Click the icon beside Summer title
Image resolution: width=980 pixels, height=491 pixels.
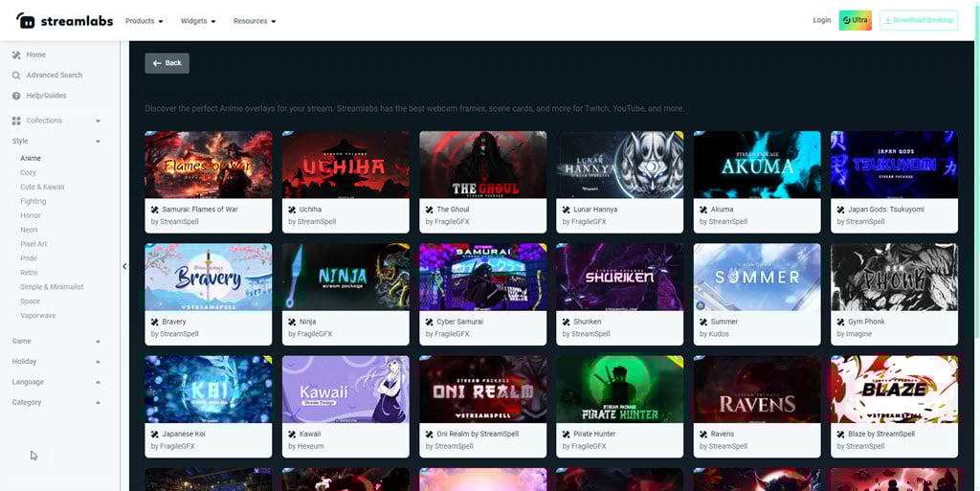(x=703, y=322)
